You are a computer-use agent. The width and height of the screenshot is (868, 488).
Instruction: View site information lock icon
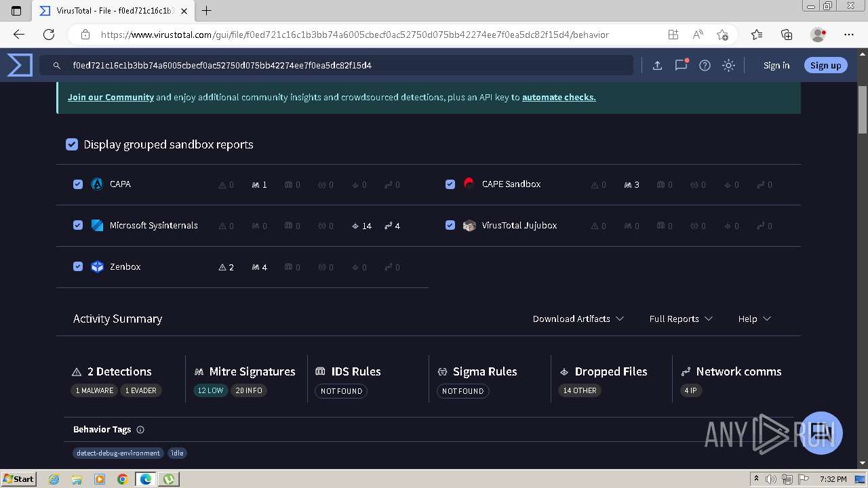pyautogui.click(x=85, y=35)
